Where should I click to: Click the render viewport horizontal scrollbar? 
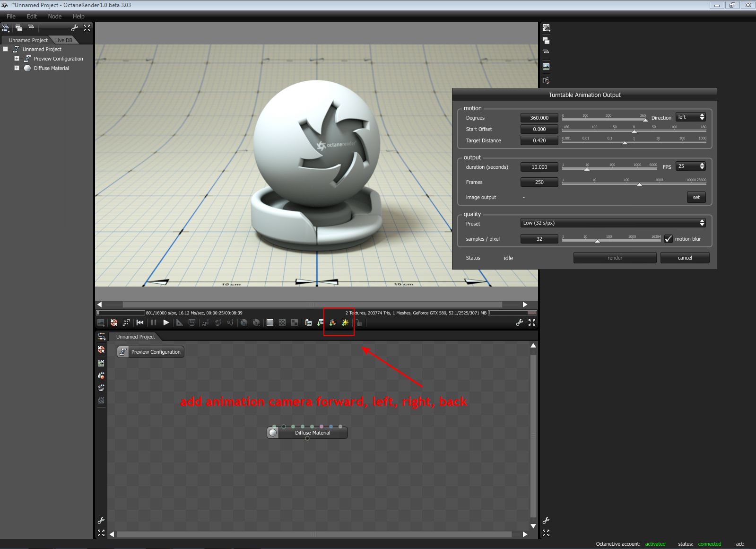312,305
